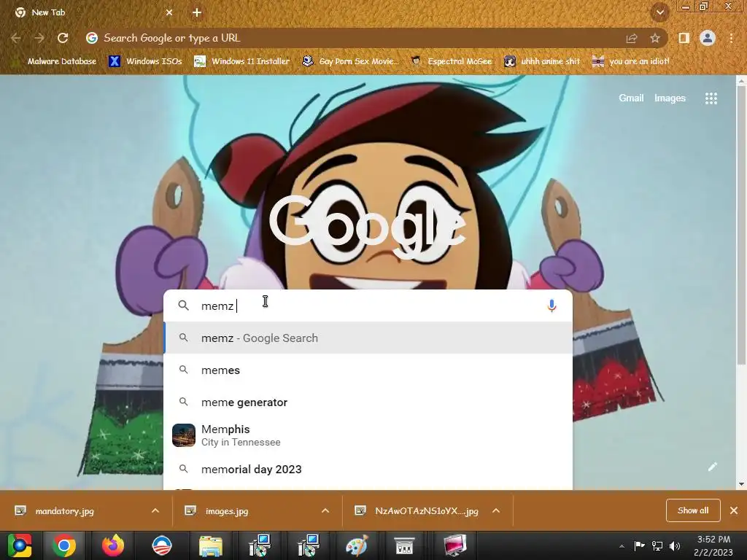
Task: Click the share page icon in address bar
Action: click(632, 39)
